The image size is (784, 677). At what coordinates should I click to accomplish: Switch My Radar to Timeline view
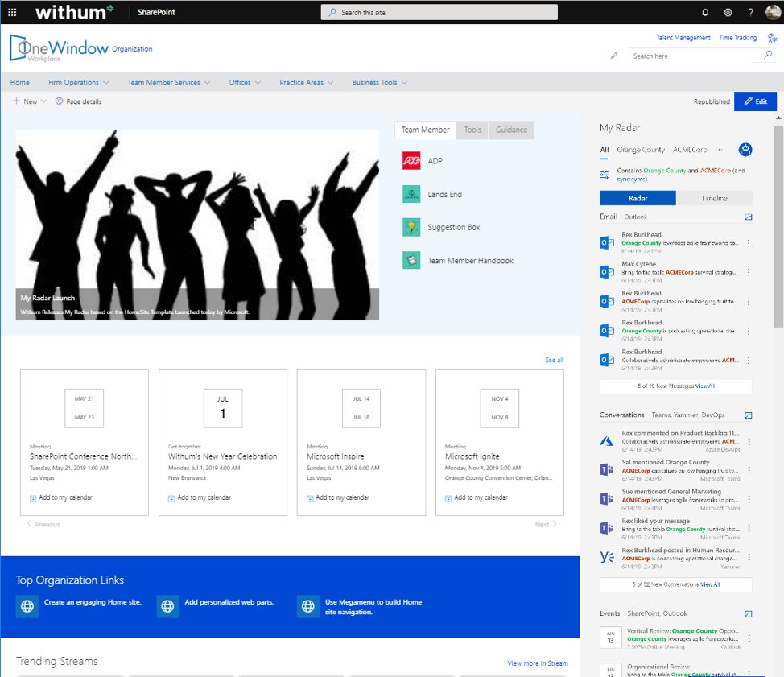click(715, 197)
